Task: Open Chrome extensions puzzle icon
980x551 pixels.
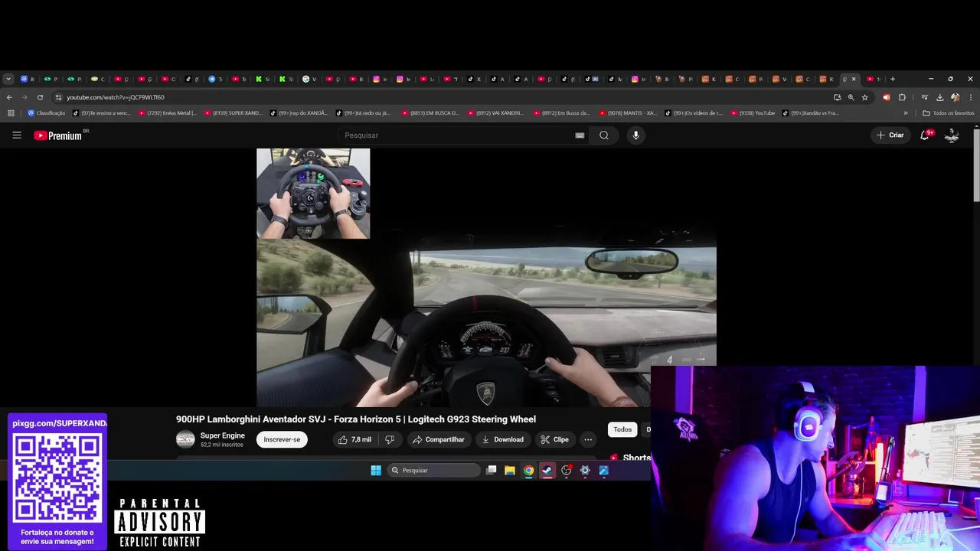Action: click(902, 97)
